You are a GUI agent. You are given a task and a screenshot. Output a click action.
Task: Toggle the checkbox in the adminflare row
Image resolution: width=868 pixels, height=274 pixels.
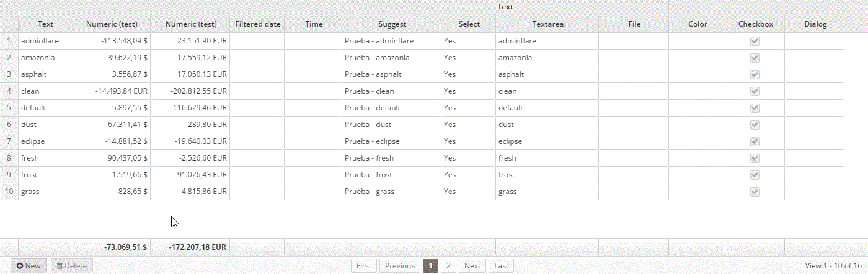pos(755,41)
